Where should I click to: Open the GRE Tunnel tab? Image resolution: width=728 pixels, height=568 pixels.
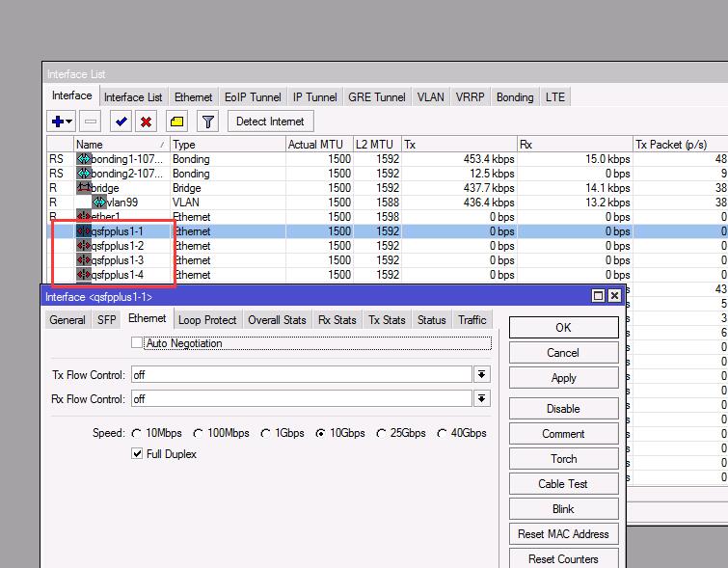tap(377, 97)
